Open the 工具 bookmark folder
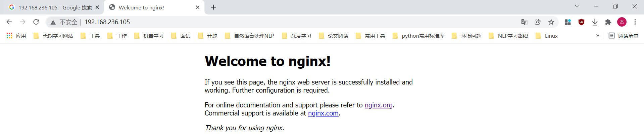Viewport: 644px width, 134px height. point(90,36)
